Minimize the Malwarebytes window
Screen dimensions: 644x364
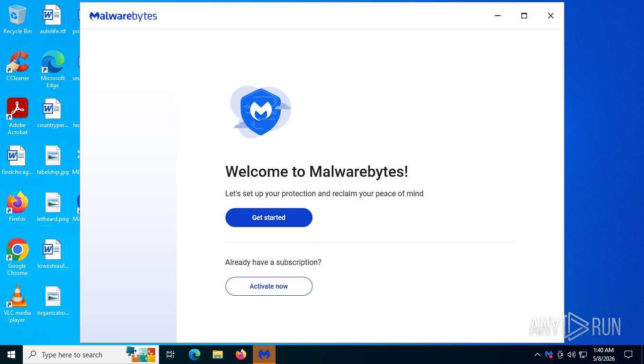498,16
